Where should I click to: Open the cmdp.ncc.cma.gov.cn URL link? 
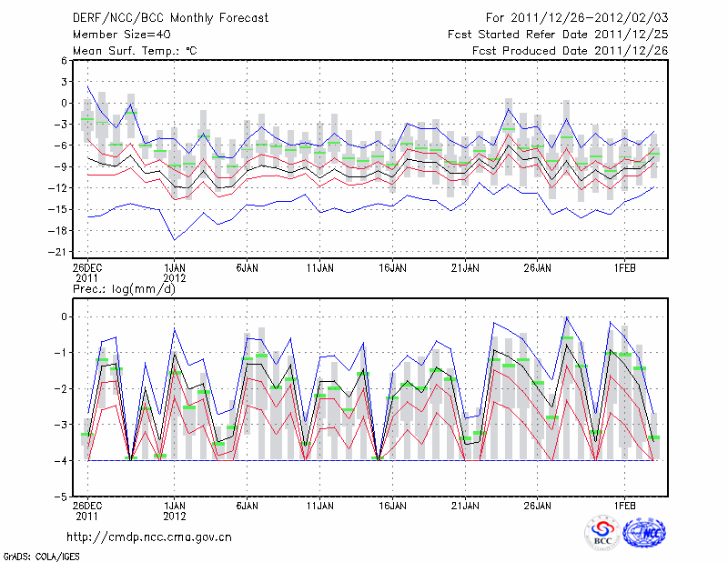click(150, 537)
